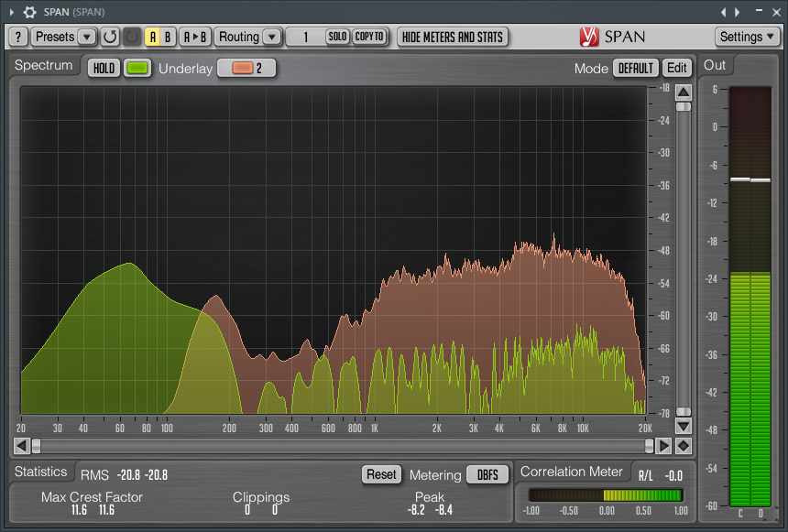This screenshot has width=788, height=532.
Task: Open the Presets dropdown arrow
Action: coord(87,37)
